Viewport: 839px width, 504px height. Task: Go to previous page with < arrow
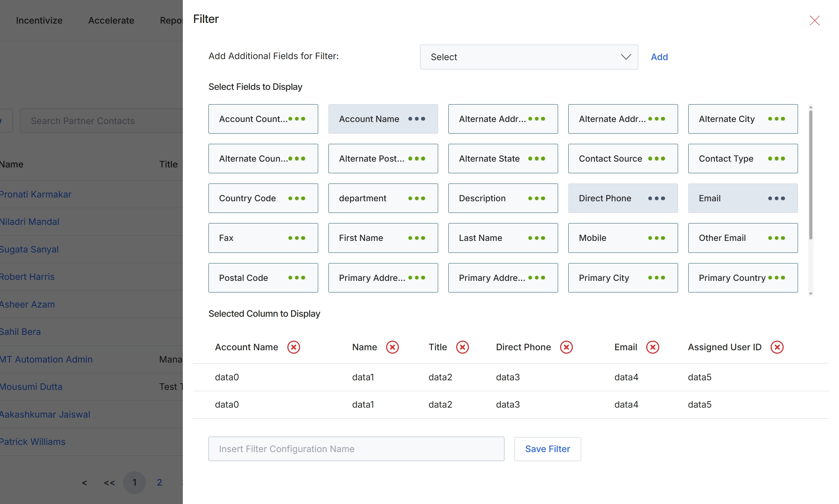click(84, 483)
